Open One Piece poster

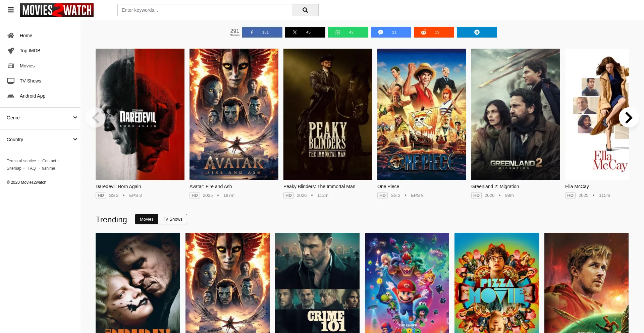coord(422,114)
